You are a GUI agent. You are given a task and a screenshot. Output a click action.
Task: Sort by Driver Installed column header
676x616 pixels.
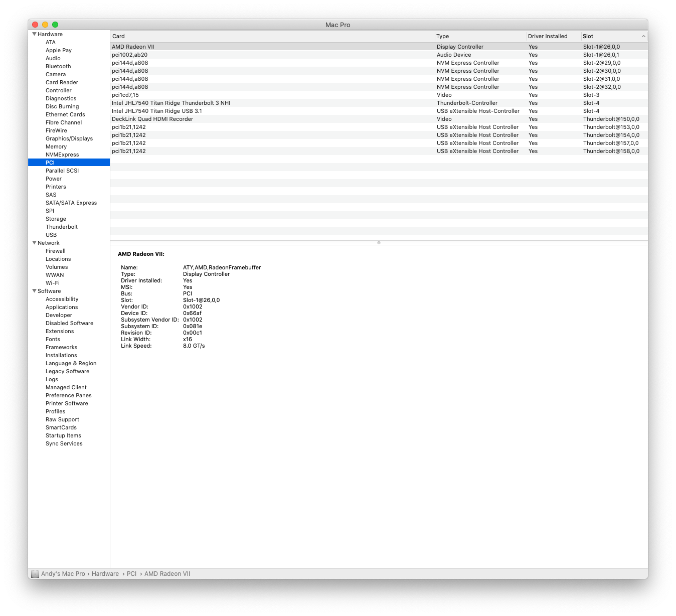tap(553, 36)
